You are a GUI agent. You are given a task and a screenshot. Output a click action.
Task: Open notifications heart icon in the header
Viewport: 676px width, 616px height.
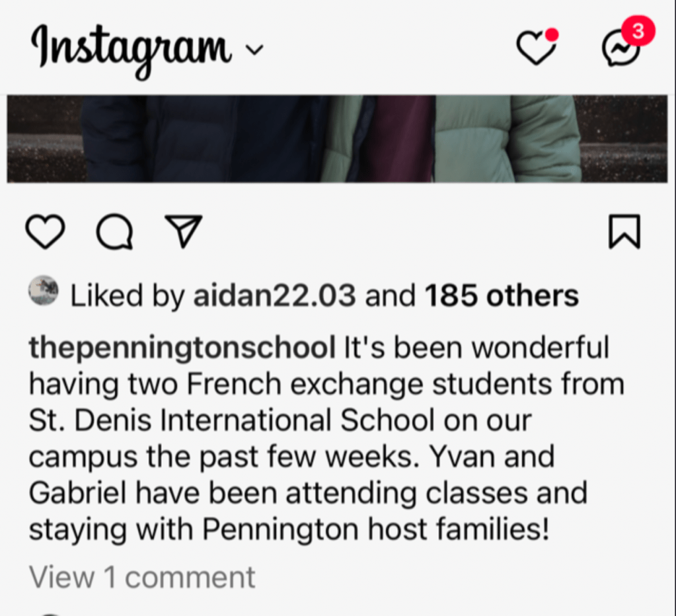(535, 48)
